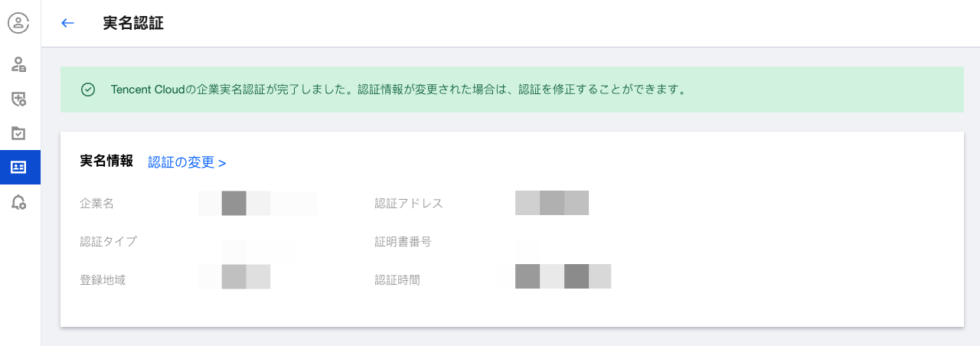Click the 企業名 field label

(97, 204)
